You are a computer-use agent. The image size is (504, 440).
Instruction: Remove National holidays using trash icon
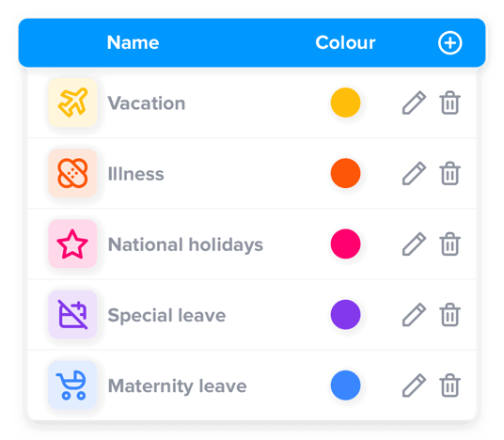click(x=449, y=244)
